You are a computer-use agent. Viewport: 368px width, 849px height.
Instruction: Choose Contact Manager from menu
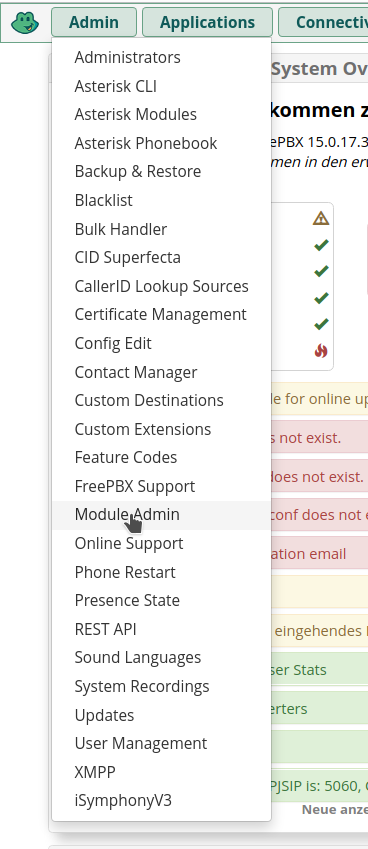tap(161, 372)
